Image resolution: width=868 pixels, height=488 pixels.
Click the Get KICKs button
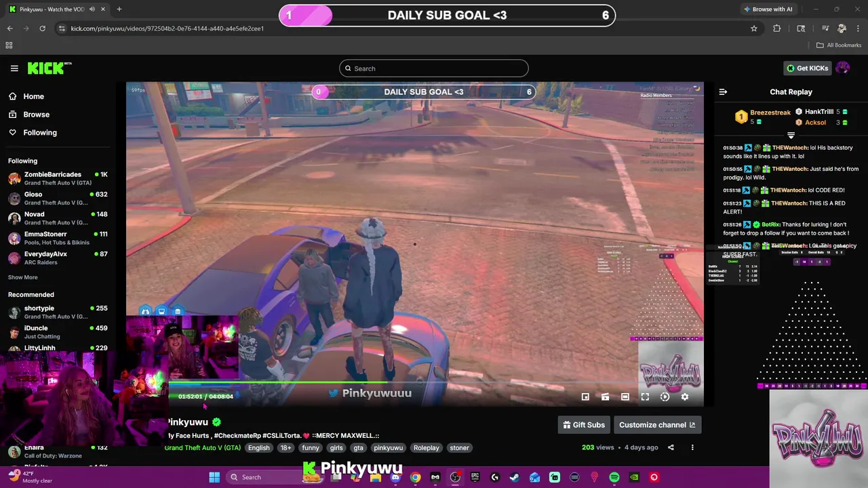[807, 68]
